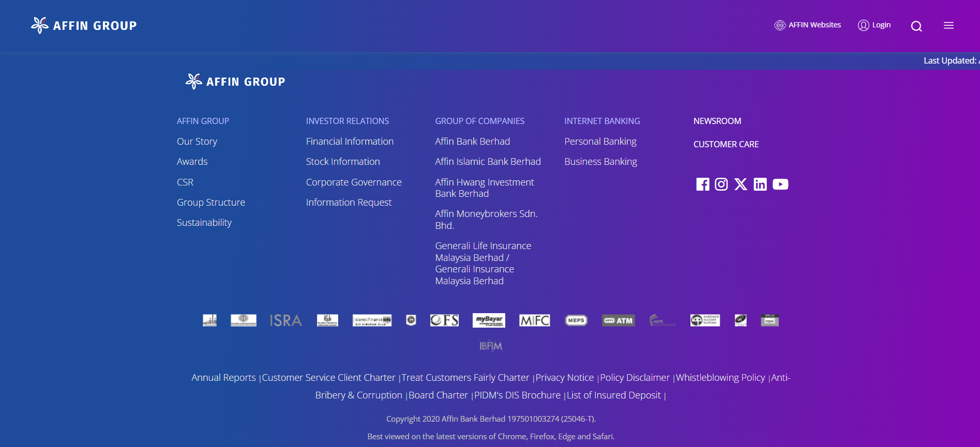Visit the Facebook page icon
The height and width of the screenshot is (447, 980).
(x=703, y=184)
